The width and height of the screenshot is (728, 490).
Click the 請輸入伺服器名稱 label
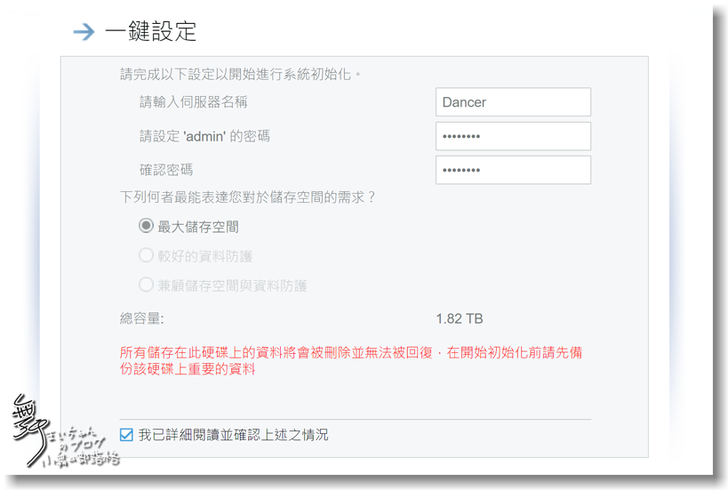193,102
